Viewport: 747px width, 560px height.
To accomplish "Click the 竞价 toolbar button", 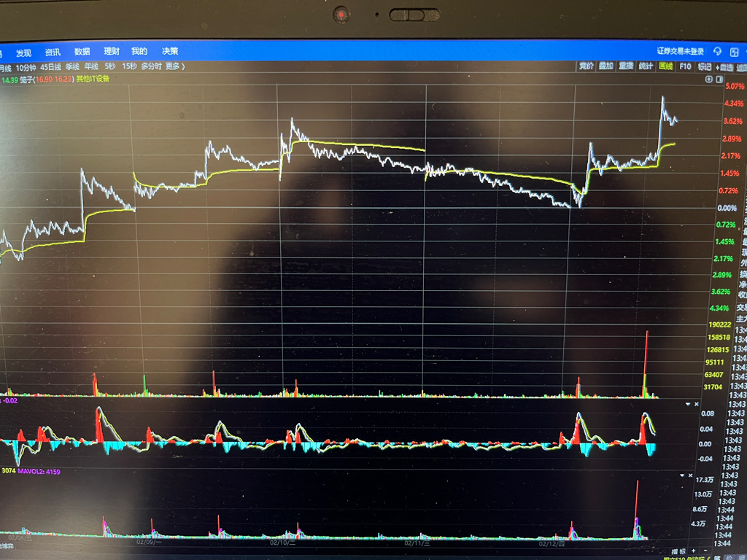I will [x=587, y=66].
